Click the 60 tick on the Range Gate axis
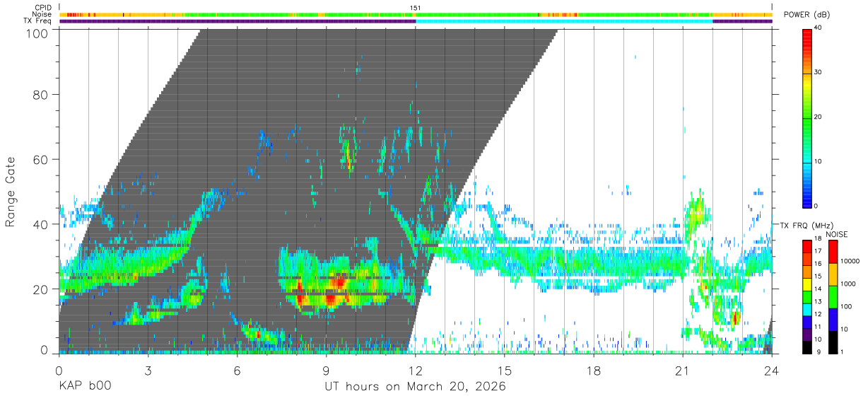The height and width of the screenshot is (401, 868). point(42,159)
